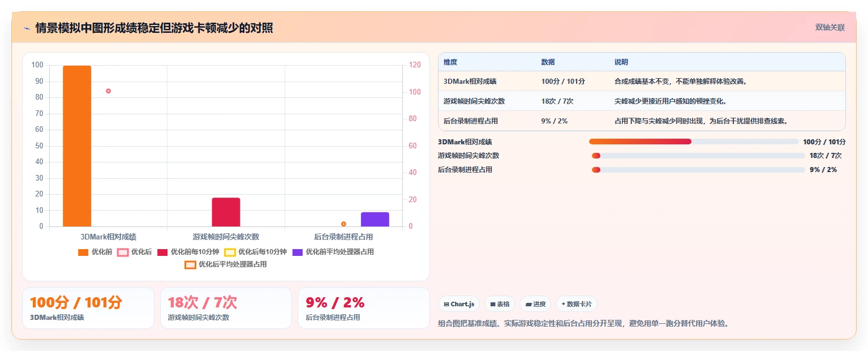Click the panel title 情景模拟中图形成绩稳定但游戏卡顿减少的对照
The width and height of the screenshot is (868, 351).
click(154, 28)
